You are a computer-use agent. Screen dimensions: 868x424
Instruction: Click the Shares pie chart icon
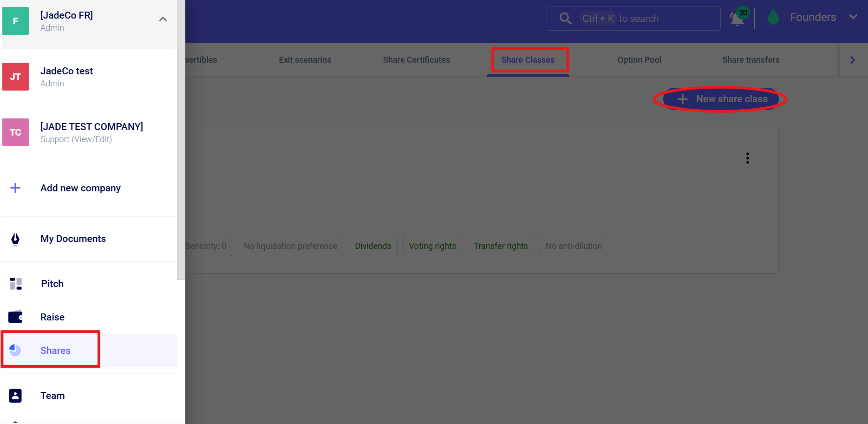tap(15, 351)
